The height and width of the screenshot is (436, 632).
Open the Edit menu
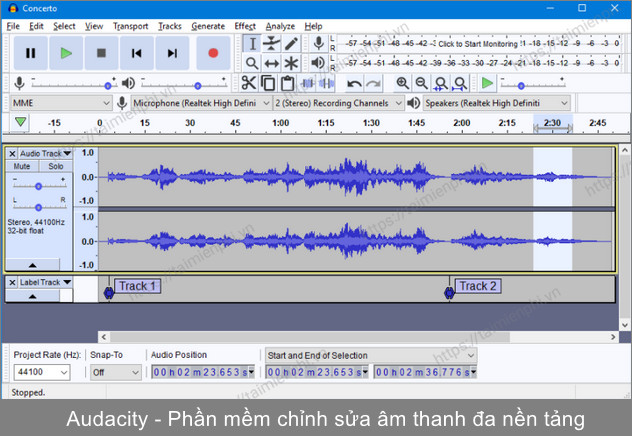tap(36, 26)
